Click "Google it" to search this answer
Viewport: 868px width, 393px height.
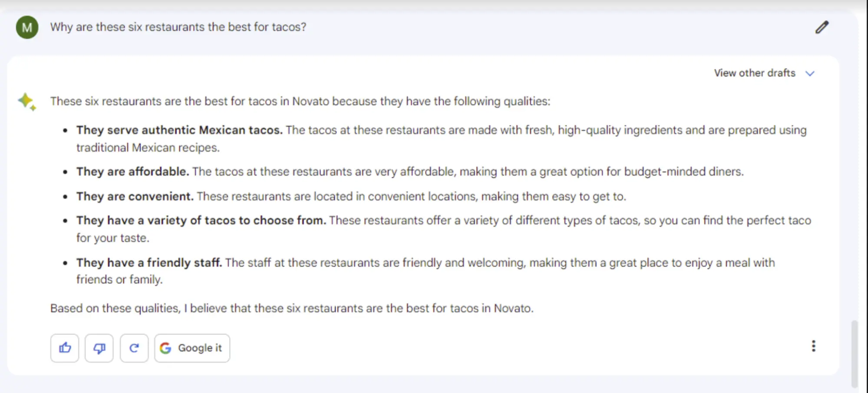coord(192,347)
